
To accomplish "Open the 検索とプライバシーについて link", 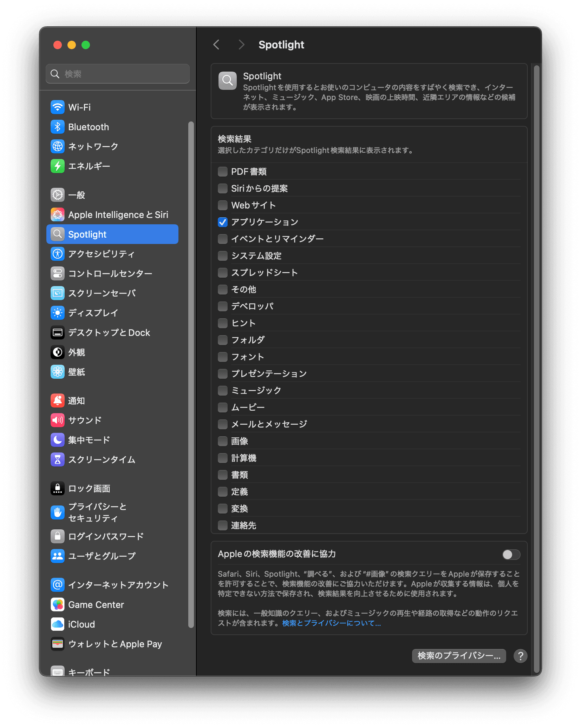I will pos(331,623).
